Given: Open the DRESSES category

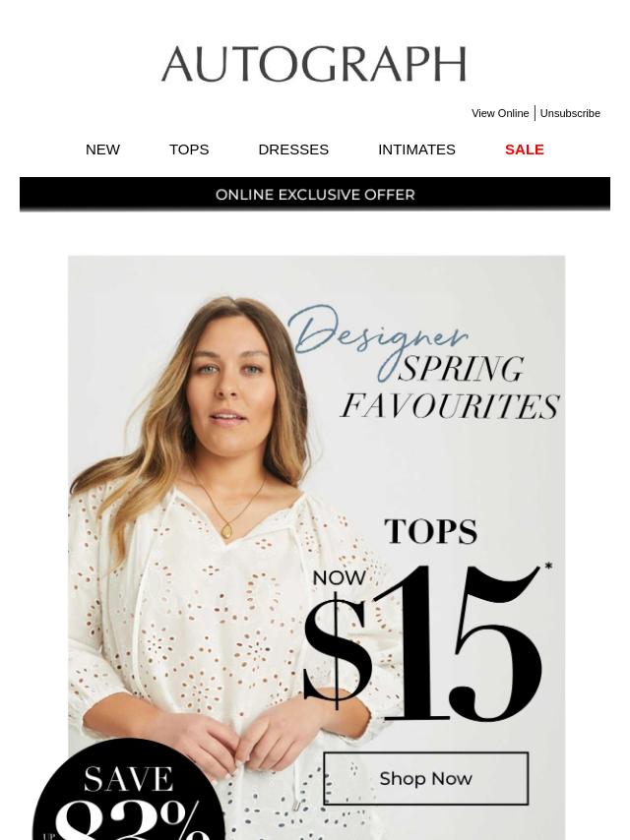Looking at the screenshot, I should pos(293,150).
